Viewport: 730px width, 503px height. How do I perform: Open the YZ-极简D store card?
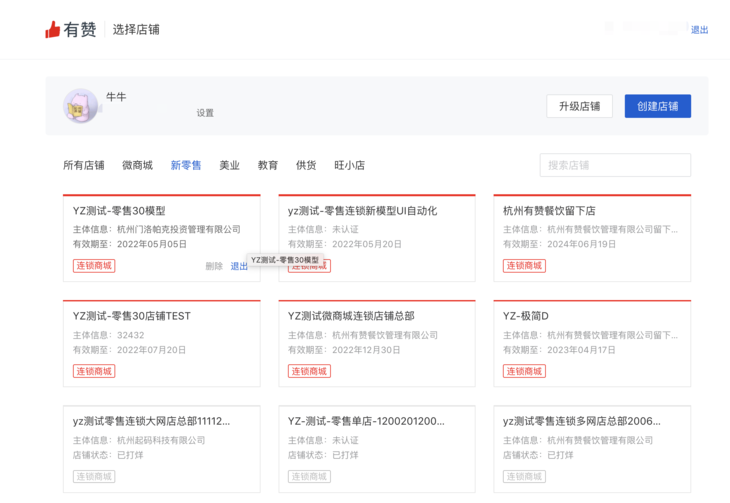(x=591, y=342)
